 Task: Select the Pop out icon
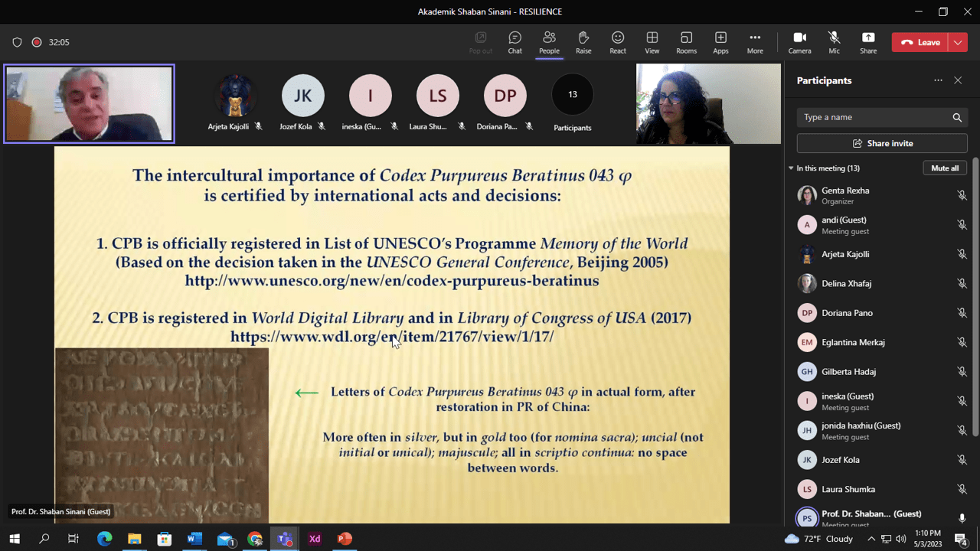point(480,42)
